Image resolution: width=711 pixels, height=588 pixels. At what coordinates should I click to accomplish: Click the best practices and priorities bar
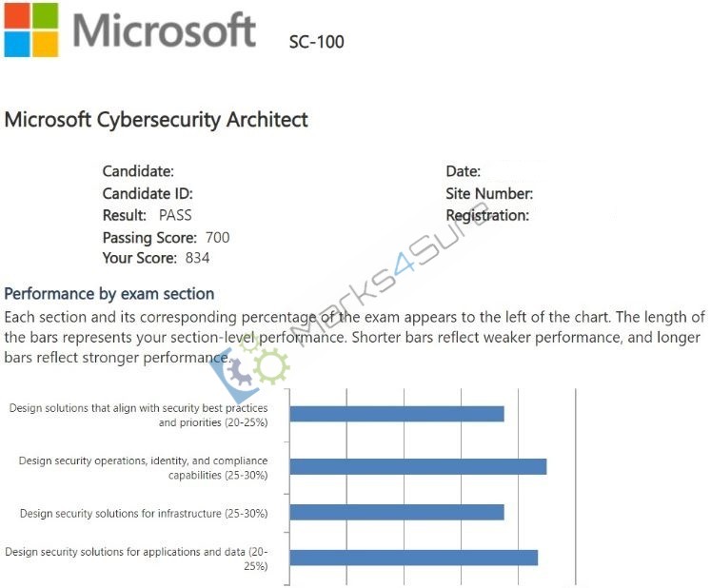pos(397,414)
